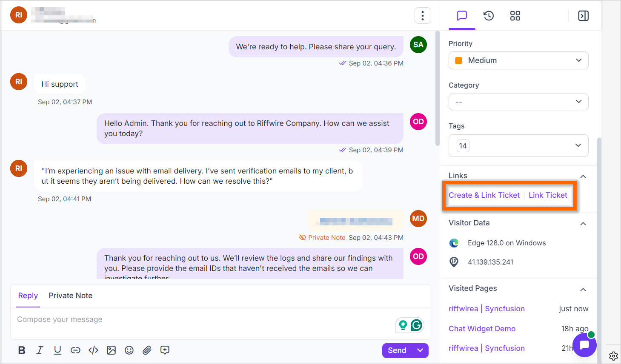The image size is (621, 364).
Task: Open the three-dot more options menu
Action: [423, 16]
